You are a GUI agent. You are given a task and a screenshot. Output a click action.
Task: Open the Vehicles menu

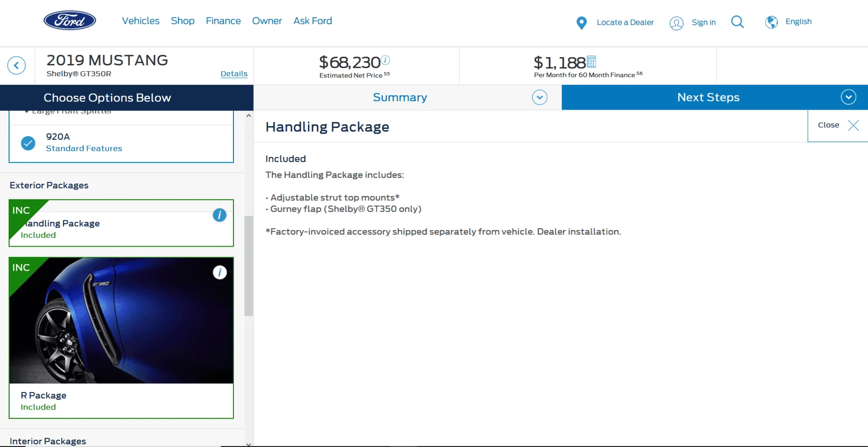click(141, 21)
